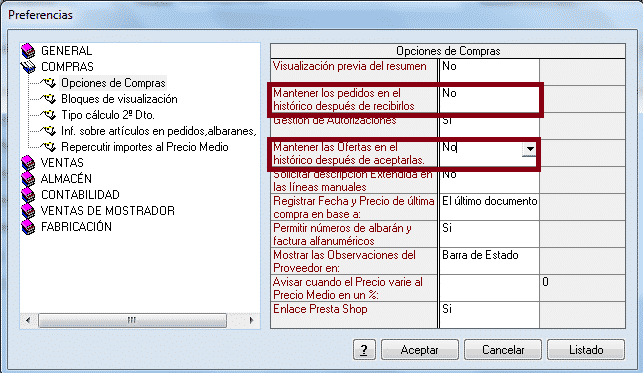
Task: Click value of Visualización previa del resumen
Action: (x=489, y=72)
